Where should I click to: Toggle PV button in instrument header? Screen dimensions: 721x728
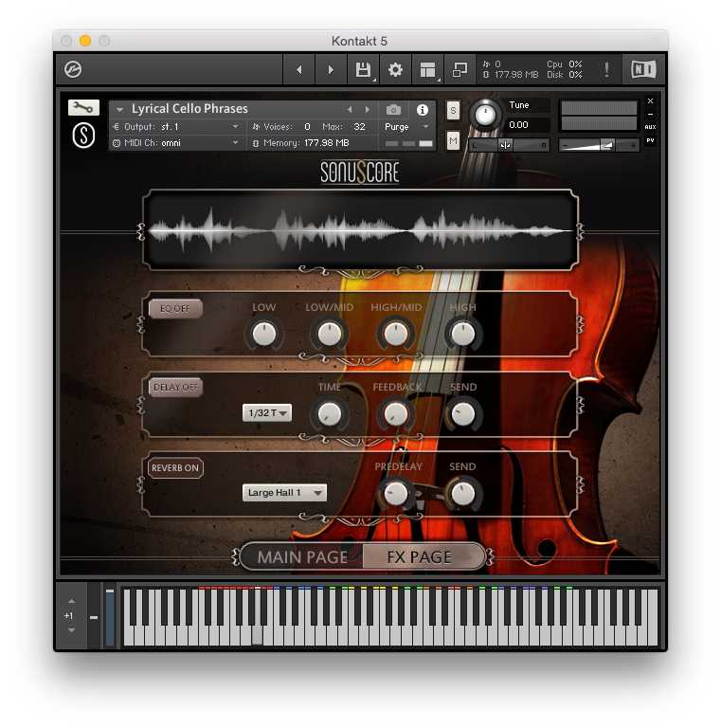tap(651, 140)
